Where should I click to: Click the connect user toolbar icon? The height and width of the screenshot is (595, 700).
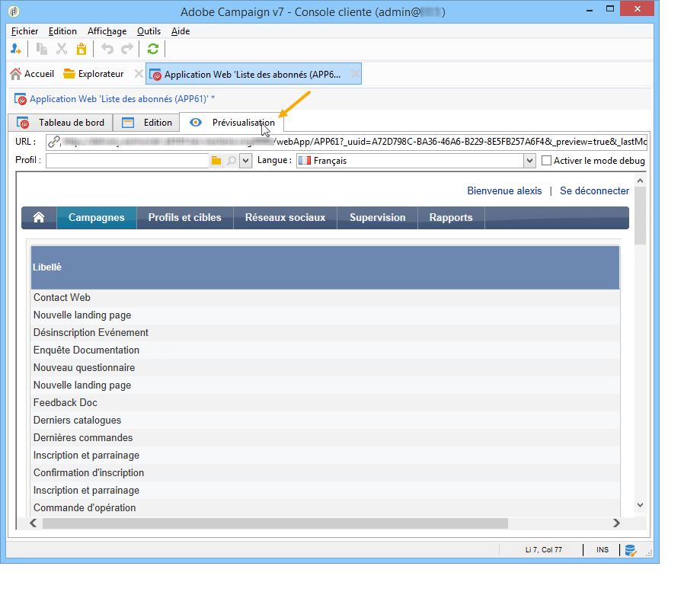pyautogui.click(x=16, y=49)
